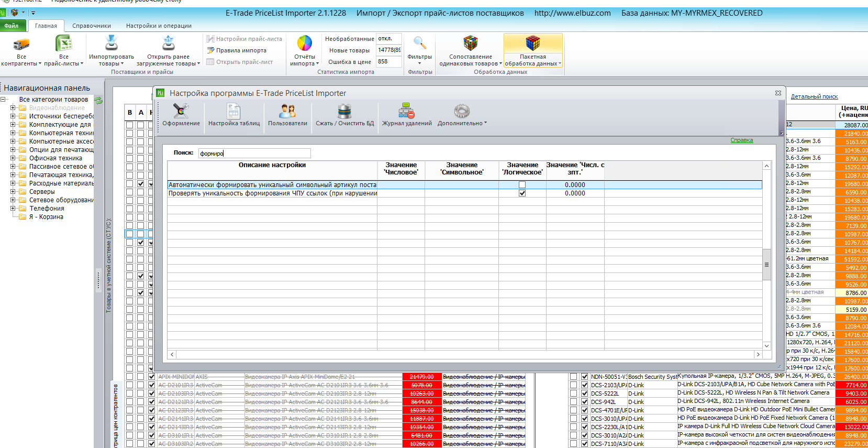
Task: Toggle checkbox in the APIX-MINIDOME AXIS row
Action: (151, 377)
